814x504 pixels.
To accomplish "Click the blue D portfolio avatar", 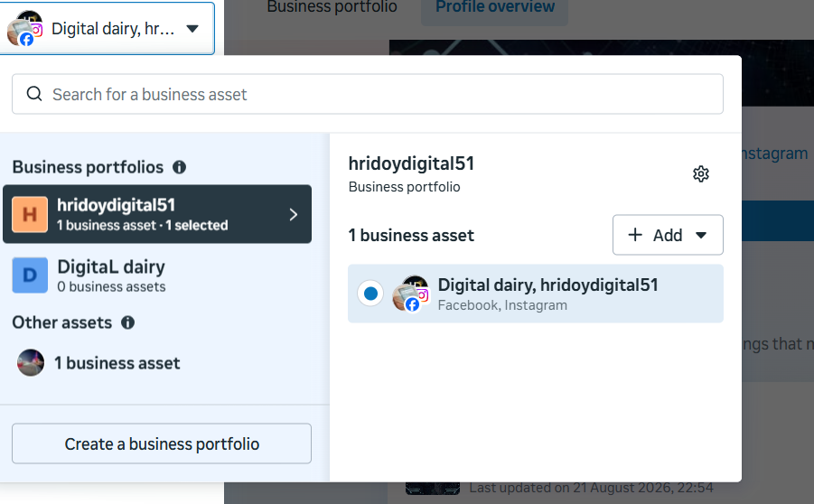I will point(30,275).
